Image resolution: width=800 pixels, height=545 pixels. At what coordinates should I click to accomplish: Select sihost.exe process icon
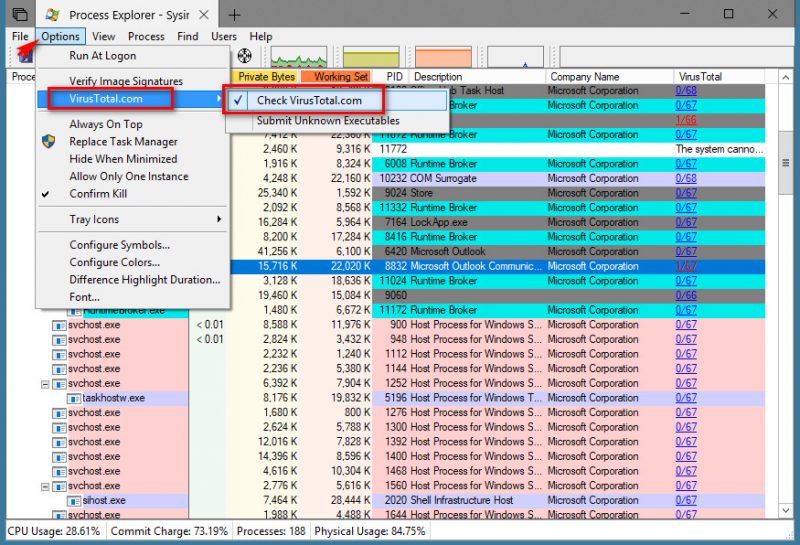[74, 501]
